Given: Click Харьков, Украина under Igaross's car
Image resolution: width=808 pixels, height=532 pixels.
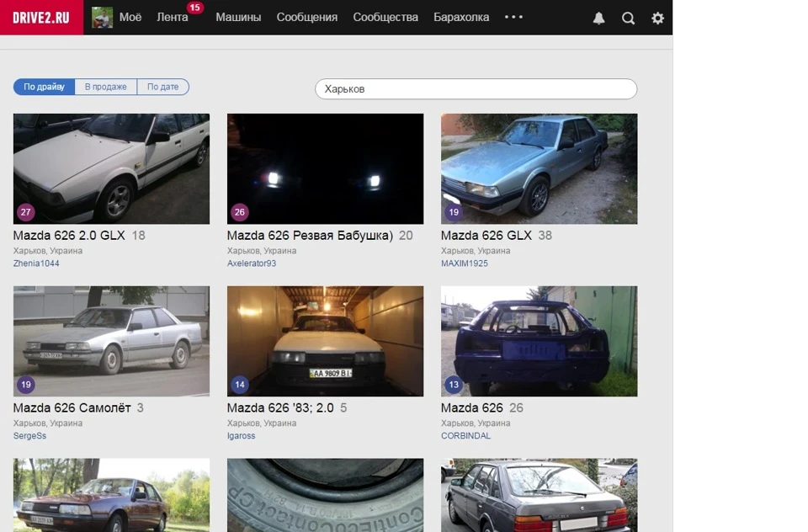Looking at the screenshot, I should click(x=262, y=423).
